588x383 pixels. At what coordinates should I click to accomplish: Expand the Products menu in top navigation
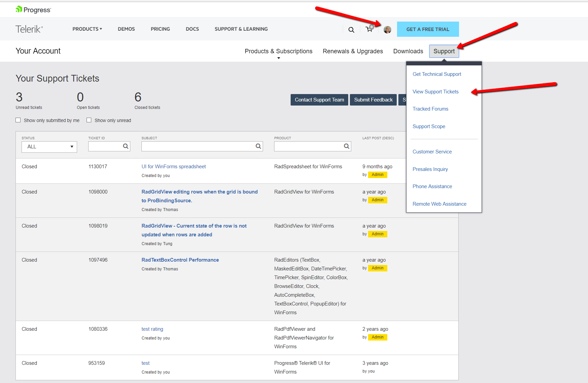[x=87, y=29]
